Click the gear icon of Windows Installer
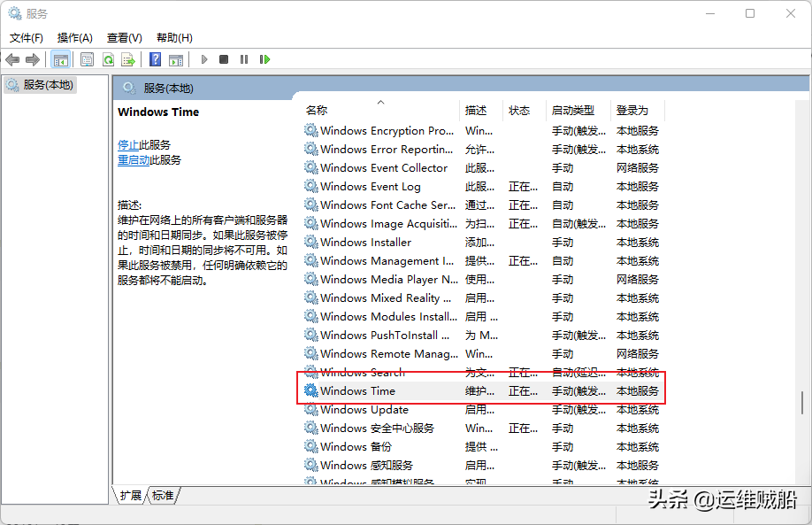Image resolution: width=812 pixels, height=525 pixels. click(310, 242)
